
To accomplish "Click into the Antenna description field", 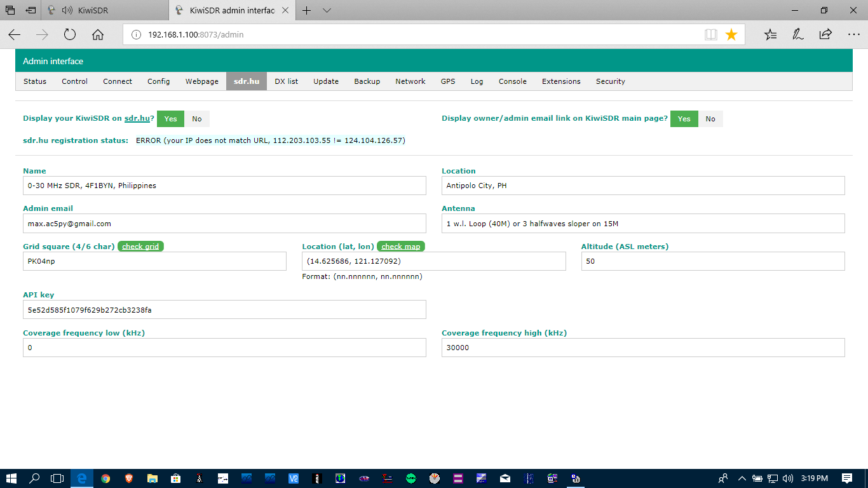I will click(x=643, y=224).
